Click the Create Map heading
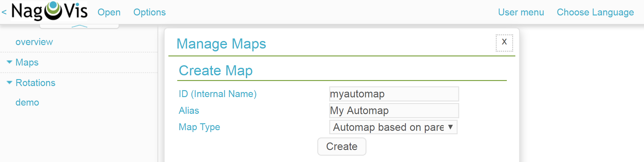This screenshot has width=644, height=162. (x=216, y=71)
